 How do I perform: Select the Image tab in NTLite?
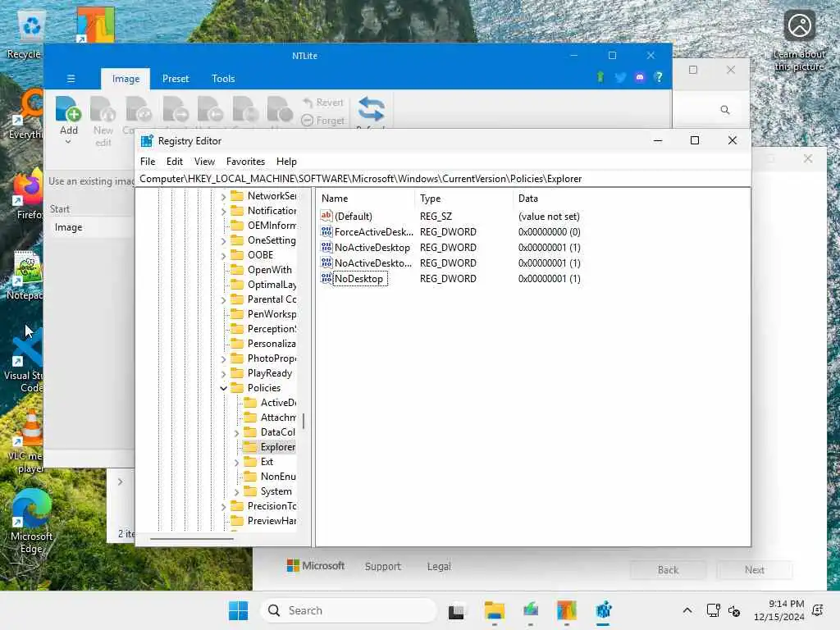pyautogui.click(x=126, y=79)
